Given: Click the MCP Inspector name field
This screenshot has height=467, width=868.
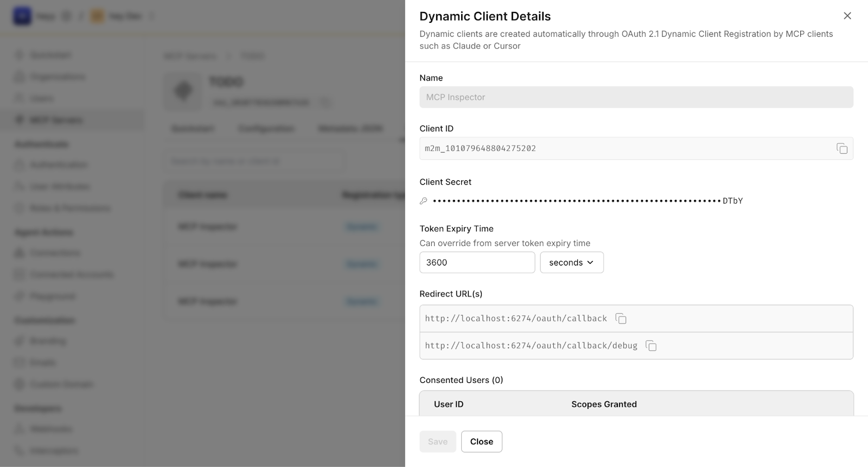Looking at the screenshot, I should point(636,97).
